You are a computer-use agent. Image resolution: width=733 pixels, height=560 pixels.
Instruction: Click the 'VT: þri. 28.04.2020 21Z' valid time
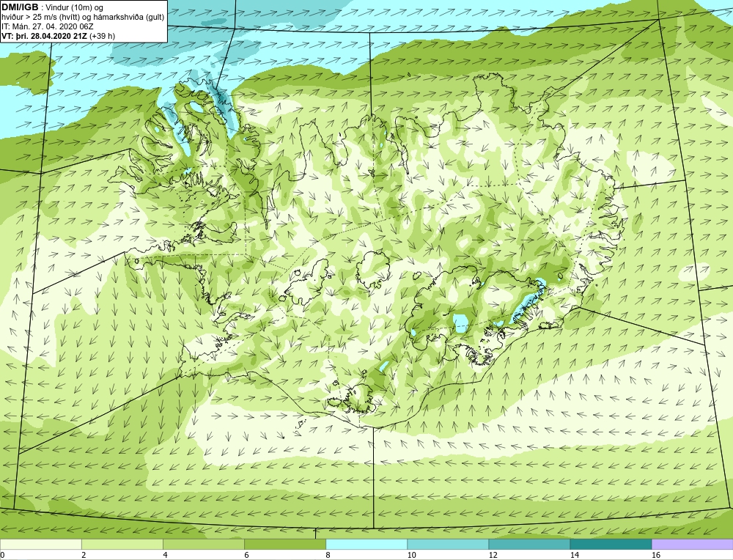point(44,36)
